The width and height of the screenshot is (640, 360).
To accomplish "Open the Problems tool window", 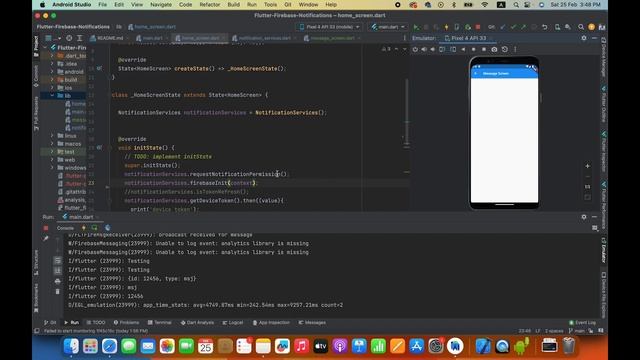I will 126,322.
